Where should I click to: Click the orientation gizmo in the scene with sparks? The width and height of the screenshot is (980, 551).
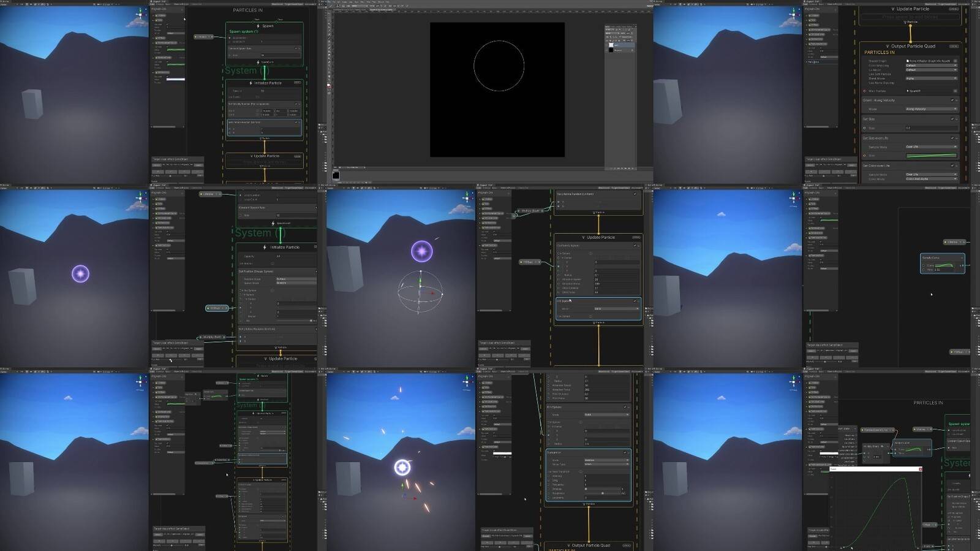pyautogui.click(x=468, y=382)
